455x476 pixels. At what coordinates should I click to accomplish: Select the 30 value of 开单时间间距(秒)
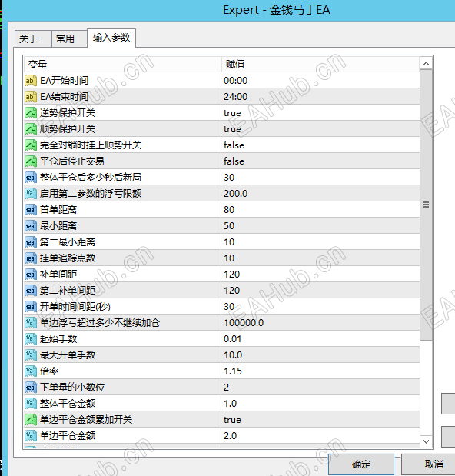[320, 307]
